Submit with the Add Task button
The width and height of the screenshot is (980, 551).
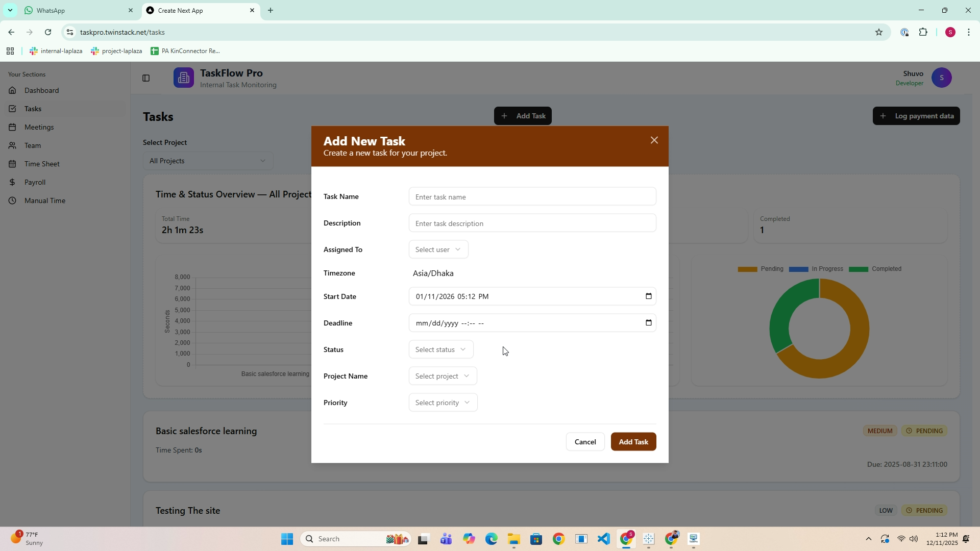click(633, 442)
